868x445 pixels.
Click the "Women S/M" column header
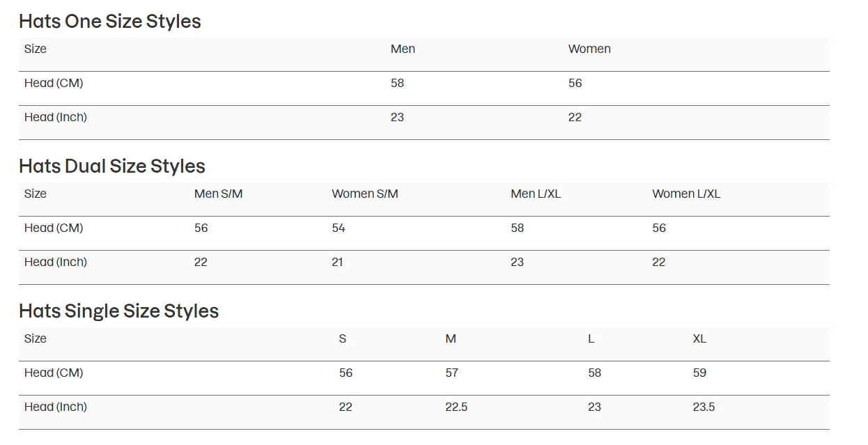coord(365,194)
